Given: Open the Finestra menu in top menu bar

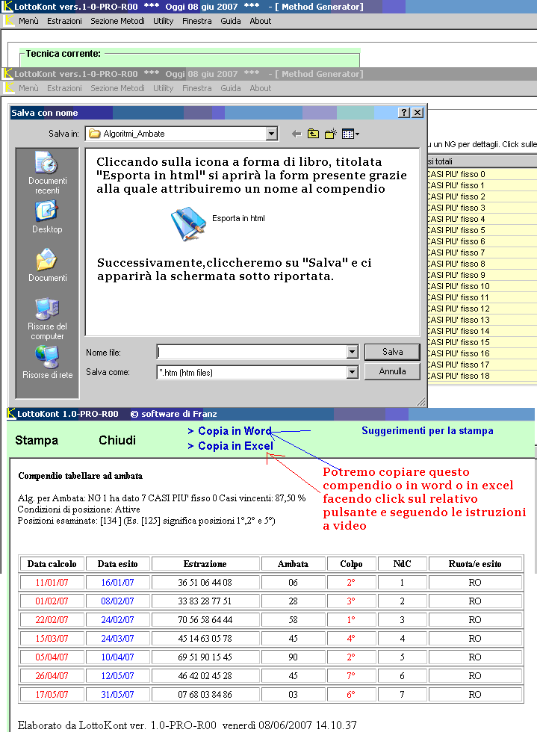Looking at the screenshot, I should (x=196, y=21).
